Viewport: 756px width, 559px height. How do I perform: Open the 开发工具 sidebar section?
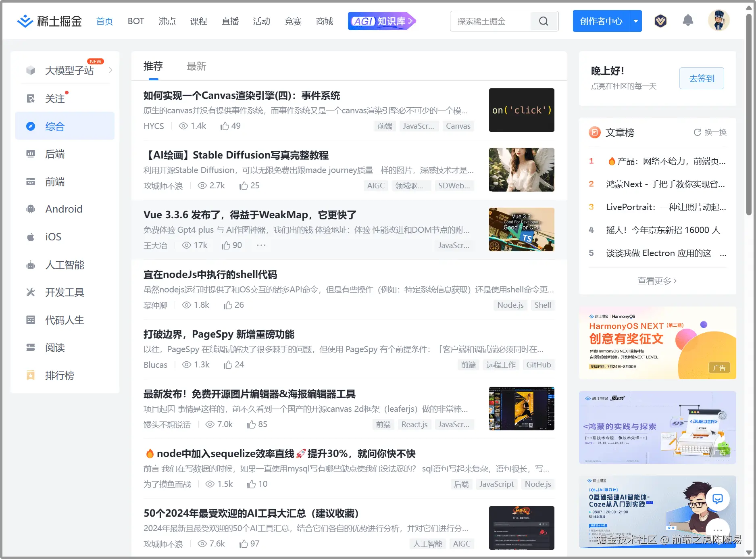tap(65, 292)
